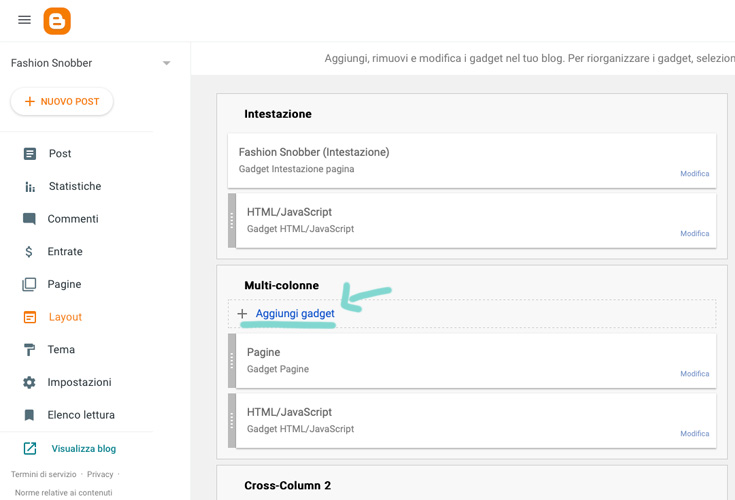Open the Commenti section

pyautogui.click(x=73, y=219)
